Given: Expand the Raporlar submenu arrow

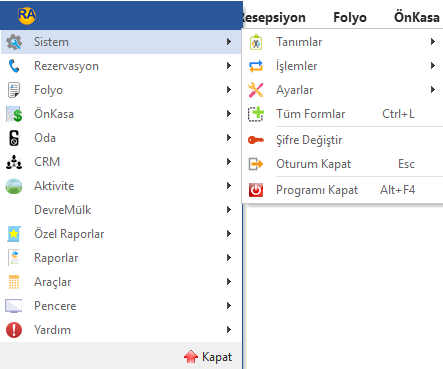Looking at the screenshot, I should (x=229, y=258).
